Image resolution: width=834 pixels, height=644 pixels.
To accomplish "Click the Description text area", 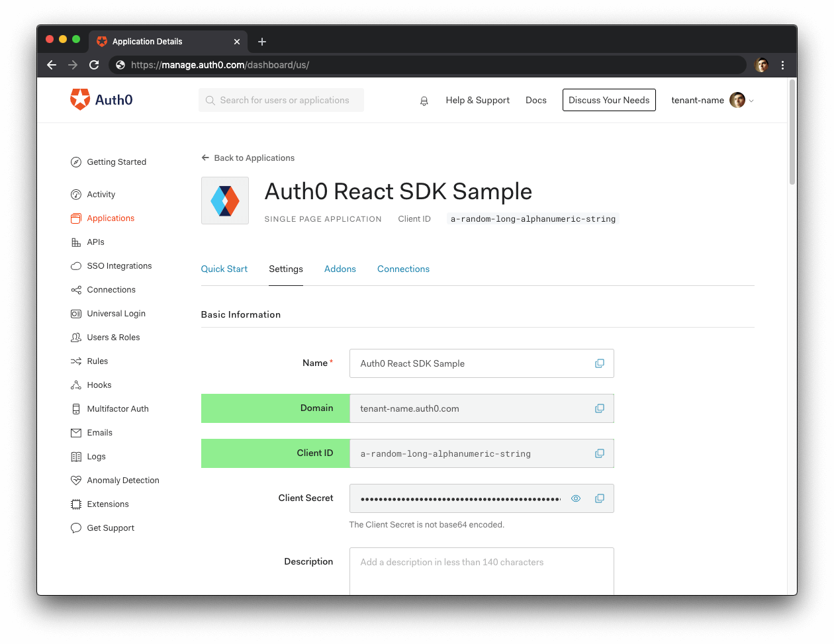I will pos(482,571).
